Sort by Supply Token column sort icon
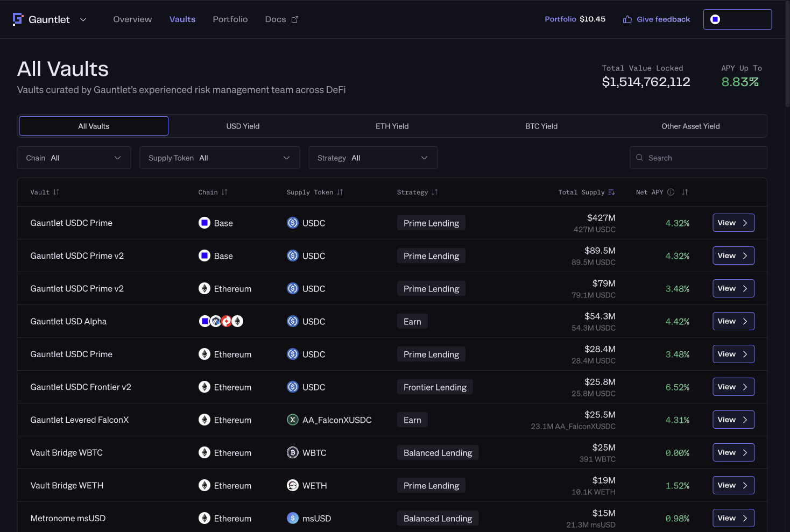The width and height of the screenshot is (790, 532). (x=340, y=192)
